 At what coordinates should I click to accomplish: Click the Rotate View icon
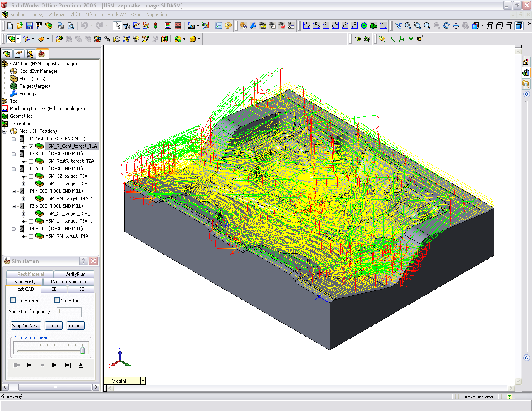click(446, 26)
